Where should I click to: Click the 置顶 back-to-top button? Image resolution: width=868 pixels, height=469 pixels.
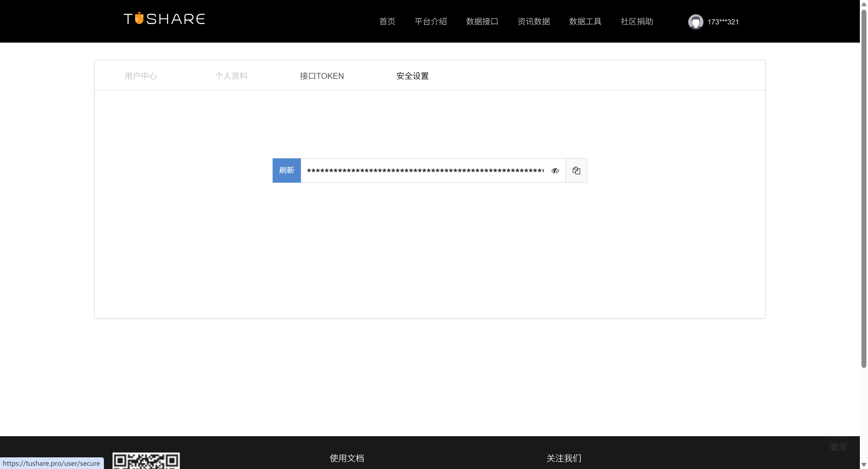(838, 447)
